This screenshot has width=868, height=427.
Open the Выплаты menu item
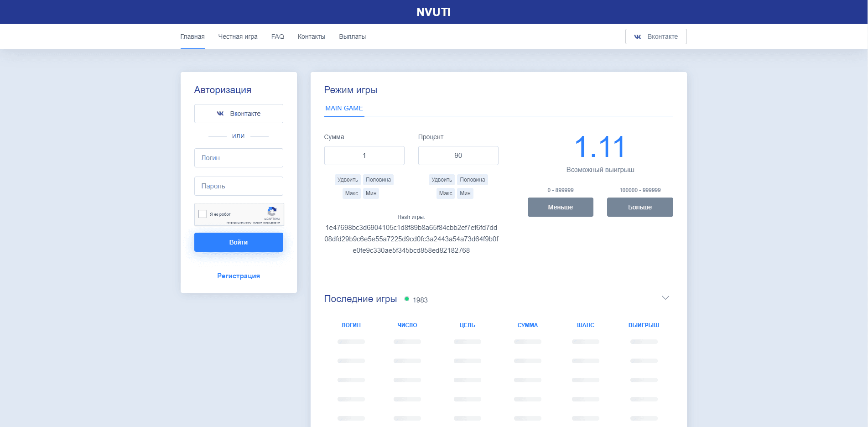352,36
